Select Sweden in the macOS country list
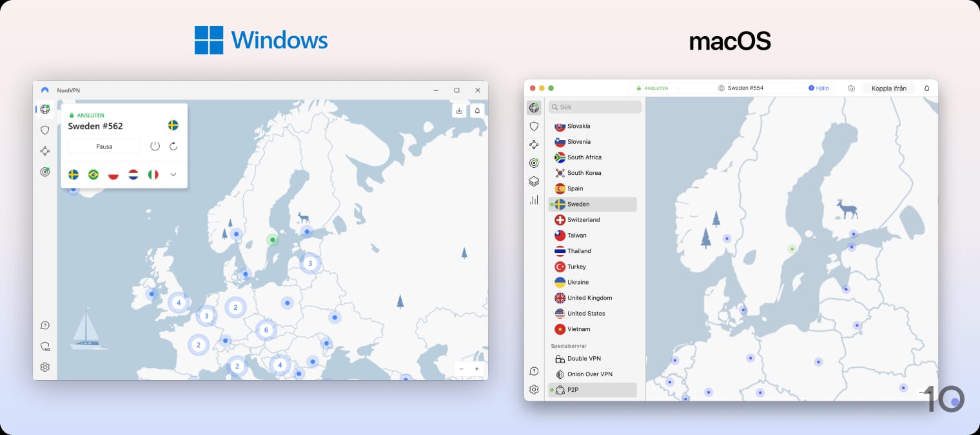 coord(593,204)
